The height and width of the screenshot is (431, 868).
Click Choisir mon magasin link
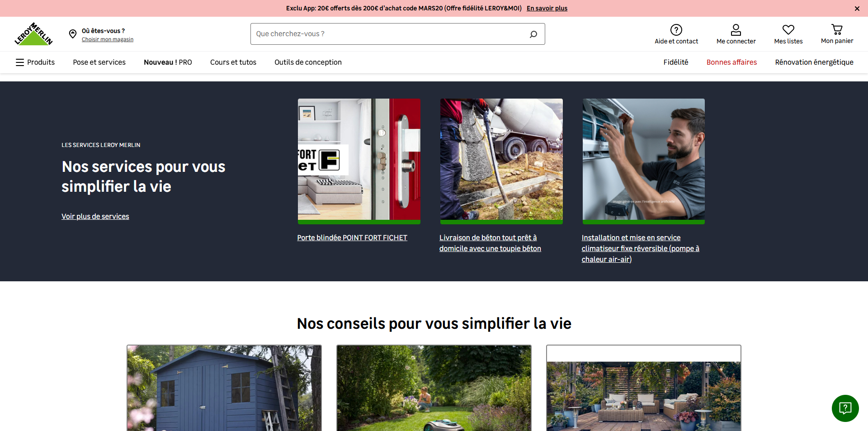coord(108,39)
